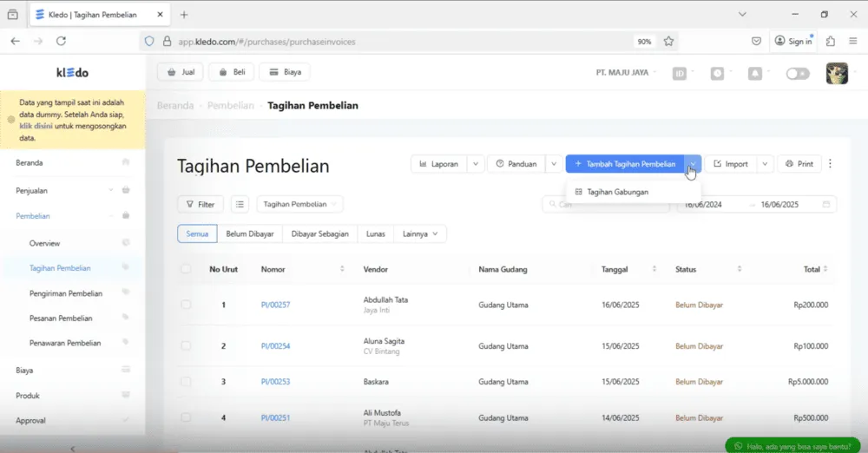
Task: Click the list view columns icon
Action: click(240, 204)
